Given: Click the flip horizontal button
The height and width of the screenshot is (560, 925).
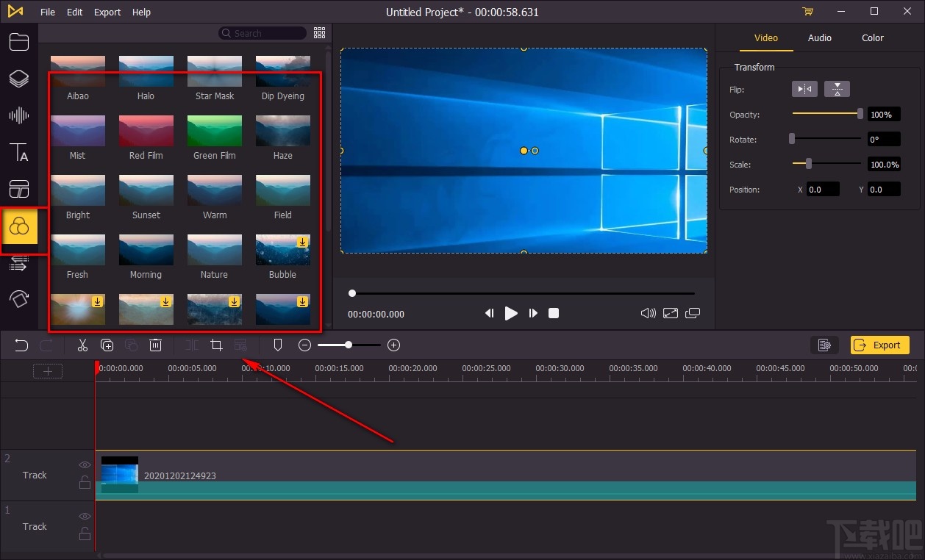Looking at the screenshot, I should tap(804, 89).
